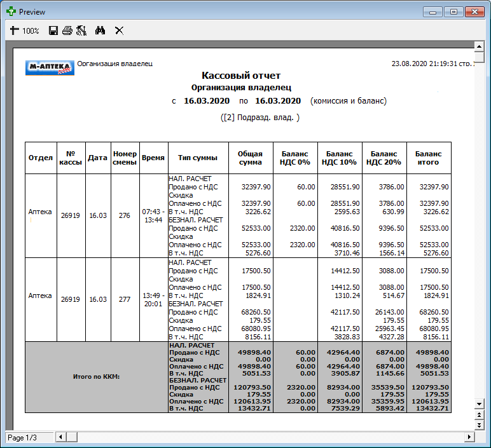Click the value '1566.14'
The height and width of the screenshot is (448, 491).
[x=392, y=253]
